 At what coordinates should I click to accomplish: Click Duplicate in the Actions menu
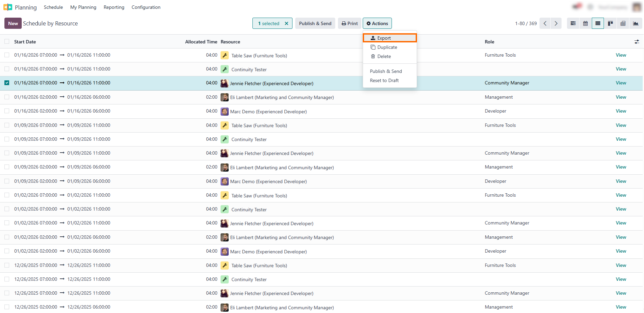click(387, 47)
